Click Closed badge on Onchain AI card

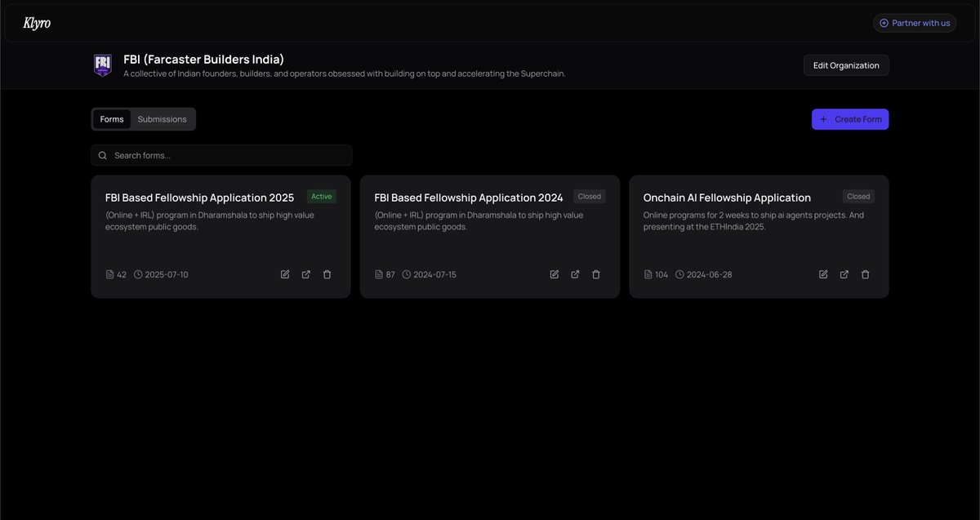coord(858,196)
